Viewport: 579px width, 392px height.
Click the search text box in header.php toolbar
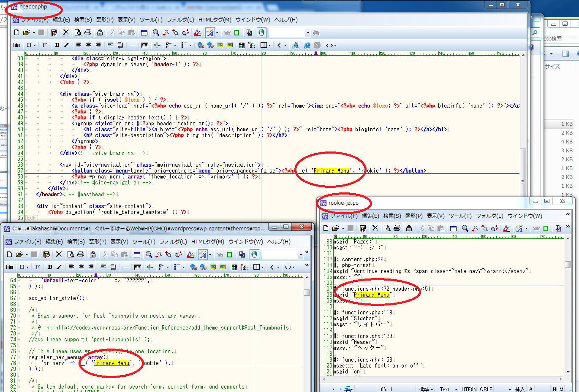click(x=287, y=32)
